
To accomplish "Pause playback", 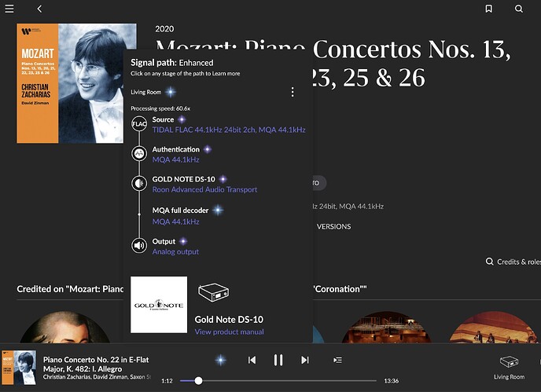I will [278, 361].
